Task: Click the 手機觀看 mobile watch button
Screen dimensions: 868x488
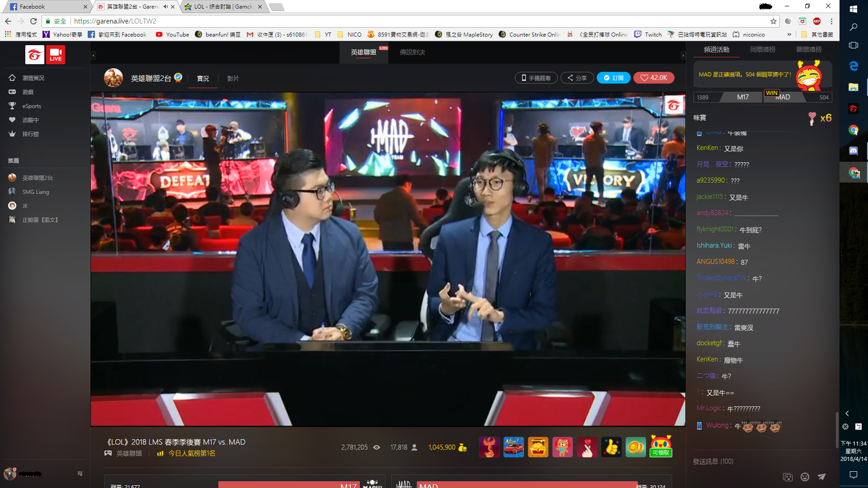Action: (536, 78)
